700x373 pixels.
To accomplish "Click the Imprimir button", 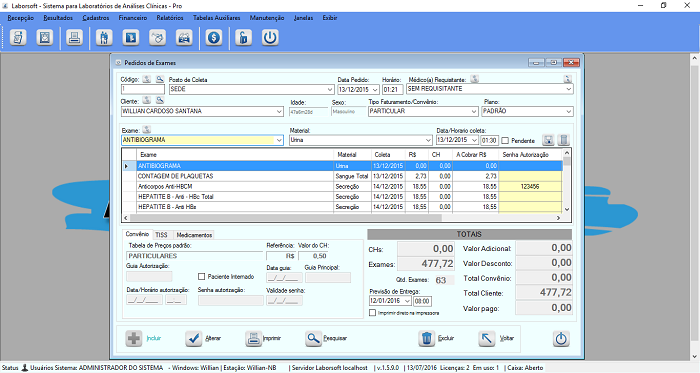I will [x=263, y=339].
